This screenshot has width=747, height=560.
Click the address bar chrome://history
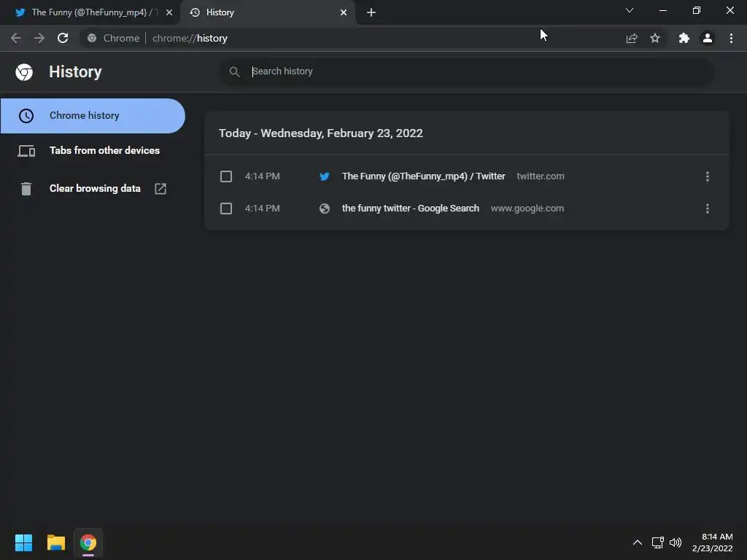190,38
